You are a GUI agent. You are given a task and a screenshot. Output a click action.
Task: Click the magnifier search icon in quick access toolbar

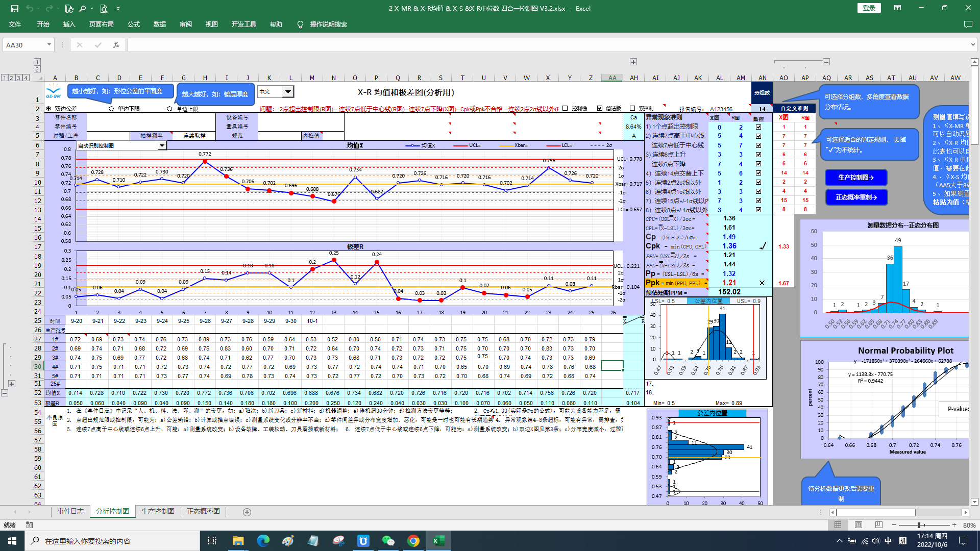pyautogui.click(x=82, y=8)
